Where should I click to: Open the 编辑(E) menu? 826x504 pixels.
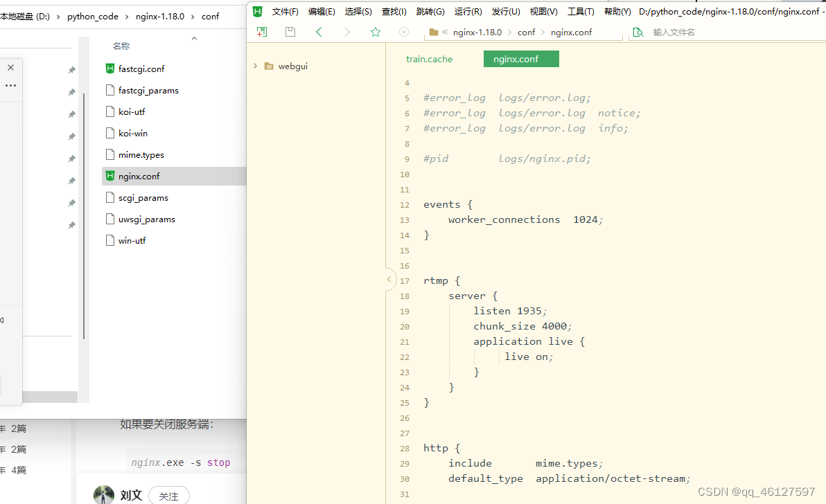322,12
